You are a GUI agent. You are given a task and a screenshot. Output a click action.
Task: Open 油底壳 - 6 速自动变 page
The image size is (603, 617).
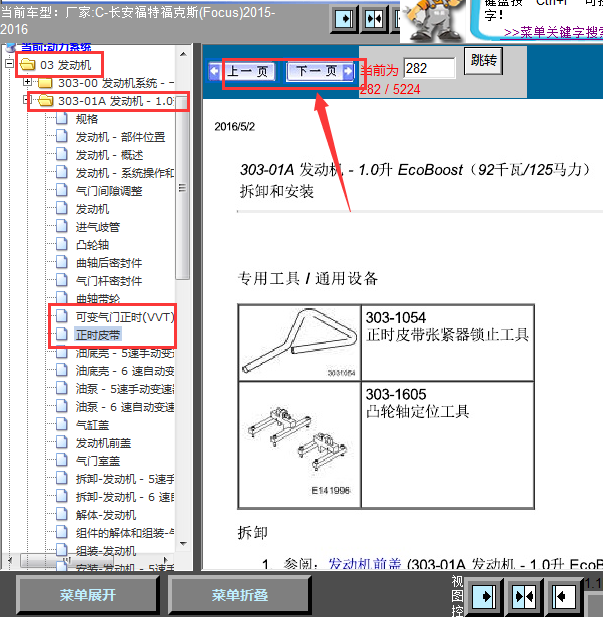(125, 371)
